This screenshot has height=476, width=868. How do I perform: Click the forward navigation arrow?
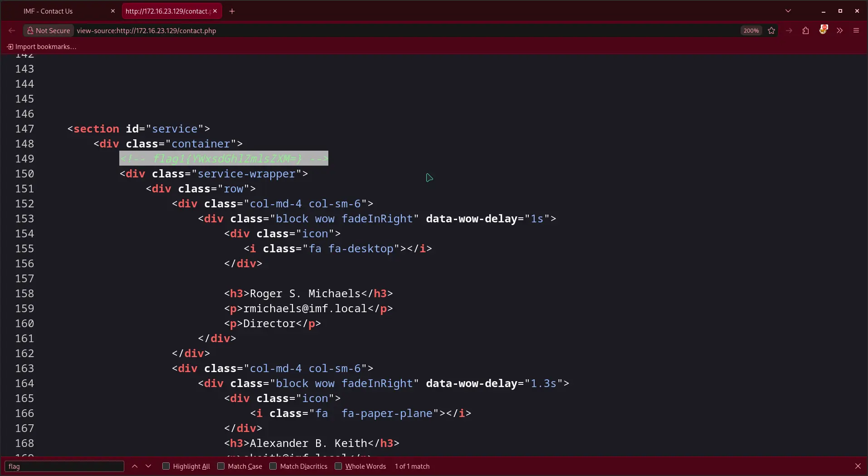789,30
